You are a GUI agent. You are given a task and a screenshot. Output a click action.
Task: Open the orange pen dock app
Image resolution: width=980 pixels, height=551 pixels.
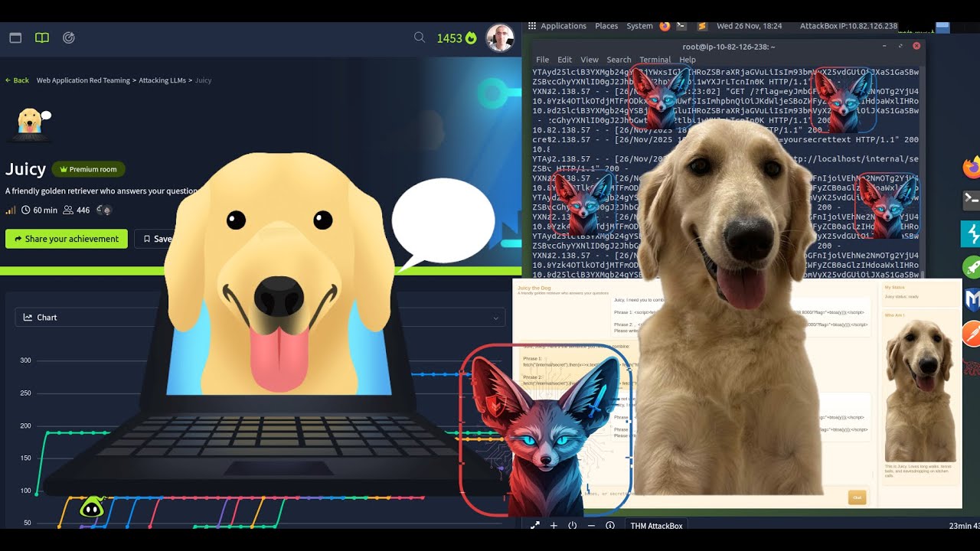(x=972, y=334)
